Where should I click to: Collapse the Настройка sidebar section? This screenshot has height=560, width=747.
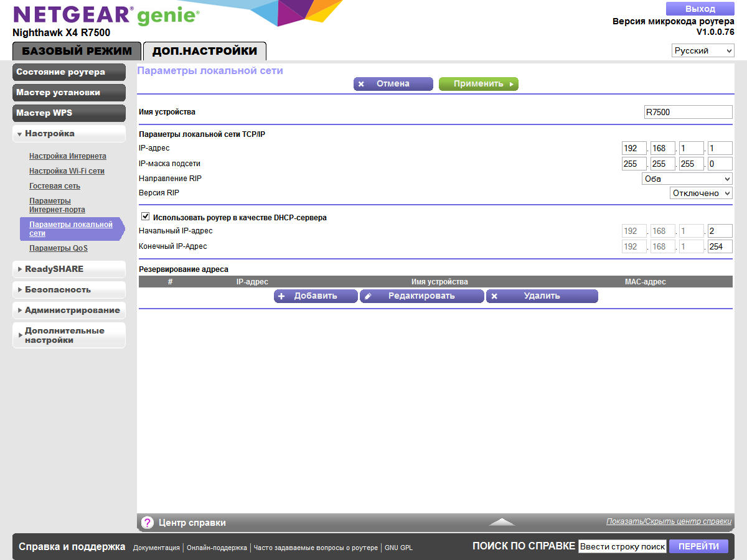click(x=69, y=134)
